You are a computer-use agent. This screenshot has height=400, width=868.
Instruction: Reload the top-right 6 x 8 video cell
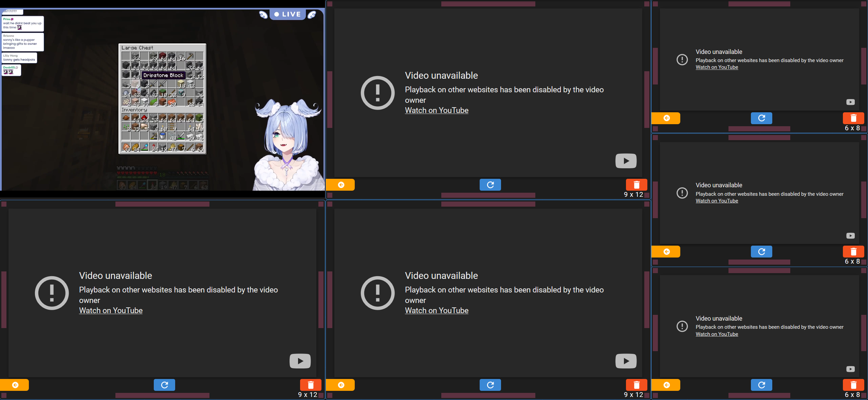tap(761, 118)
